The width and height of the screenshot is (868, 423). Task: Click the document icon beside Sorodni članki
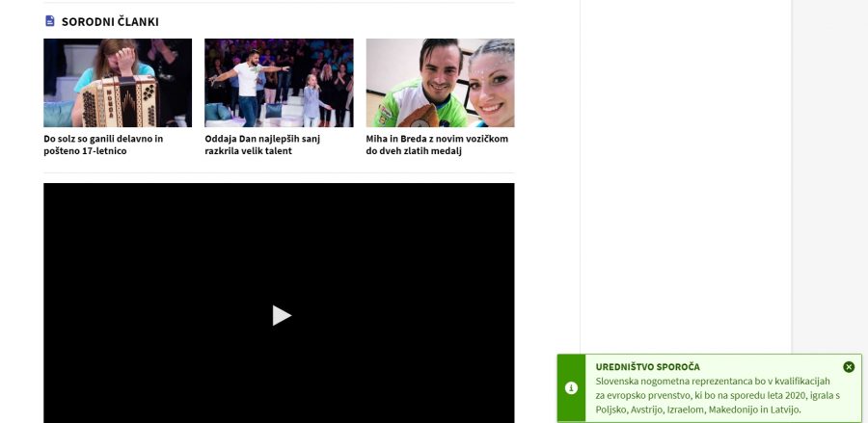[x=50, y=21]
